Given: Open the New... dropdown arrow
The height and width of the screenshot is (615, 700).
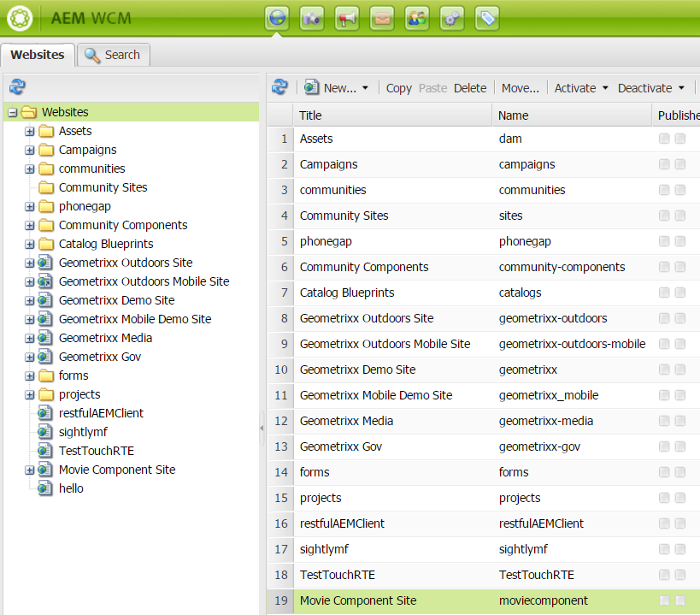Looking at the screenshot, I should pos(365,88).
